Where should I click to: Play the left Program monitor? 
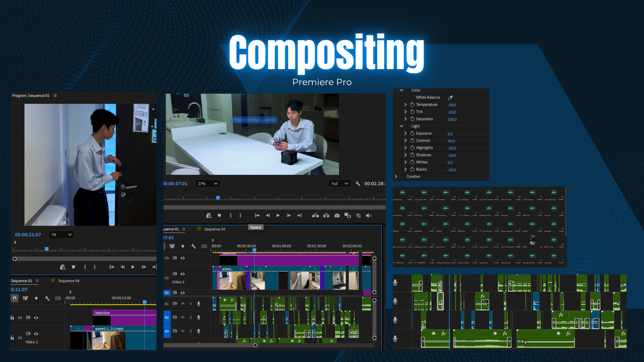[133, 267]
